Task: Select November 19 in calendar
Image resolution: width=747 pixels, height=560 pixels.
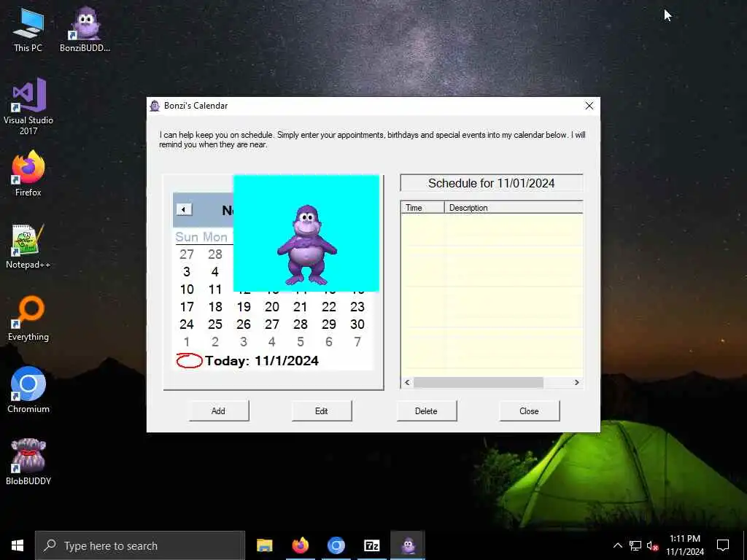Action: pos(244,307)
